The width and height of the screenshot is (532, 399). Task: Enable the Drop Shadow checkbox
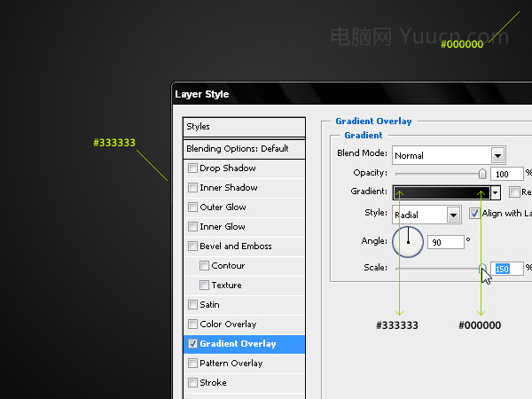tap(192, 168)
